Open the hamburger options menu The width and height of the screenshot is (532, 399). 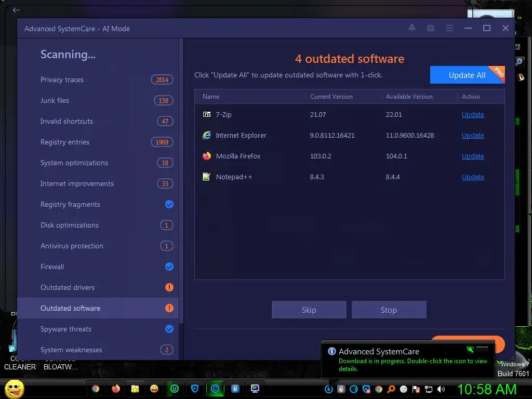coord(449,28)
